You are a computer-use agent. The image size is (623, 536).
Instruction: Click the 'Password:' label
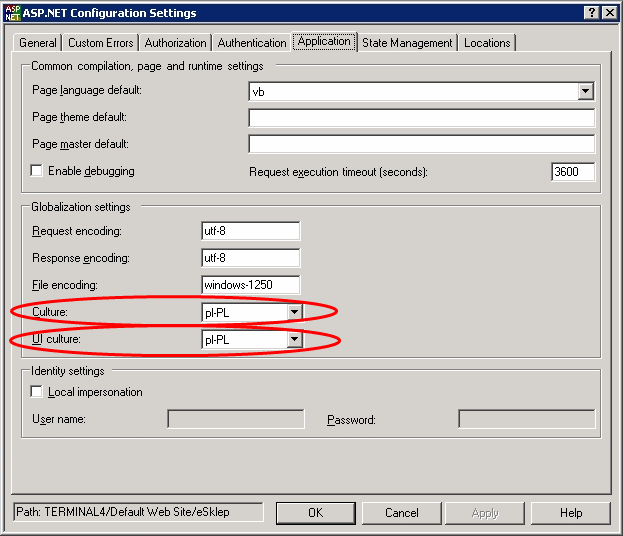(351, 420)
